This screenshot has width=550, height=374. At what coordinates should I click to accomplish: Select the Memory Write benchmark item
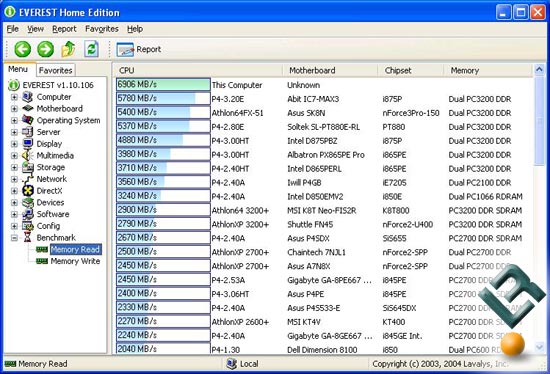[68, 261]
